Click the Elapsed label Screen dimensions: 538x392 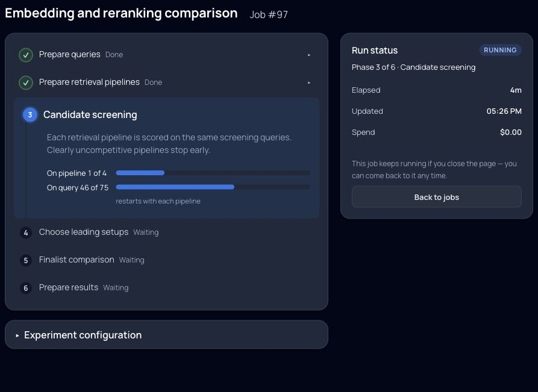(366, 90)
